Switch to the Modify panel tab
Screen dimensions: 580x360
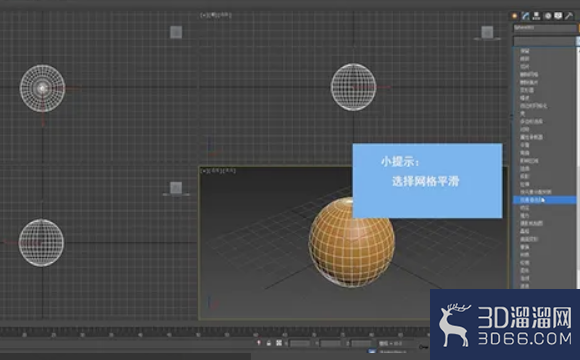[x=525, y=16]
